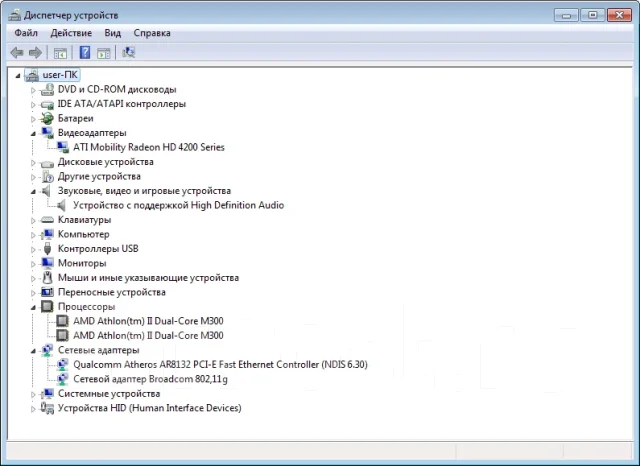Click the Сетевые адаптеры category icon
The width and height of the screenshot is (640, 466).
[x=47, y=350]
